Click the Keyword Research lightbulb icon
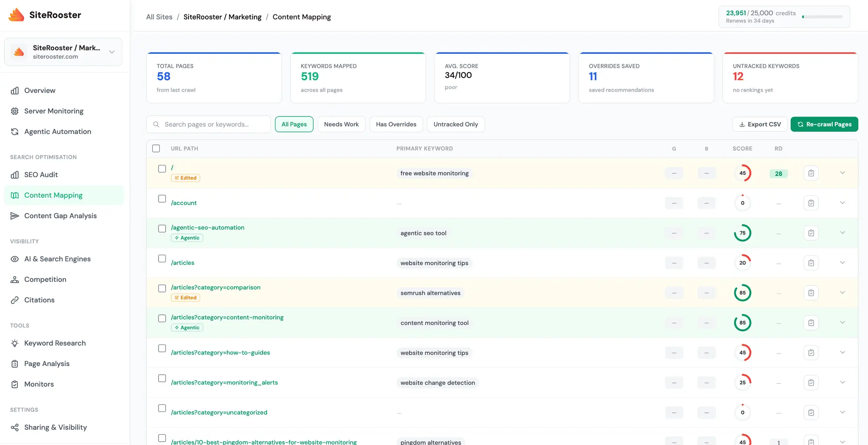Viewport: 868px width, 445px height. tap(15, 343)
